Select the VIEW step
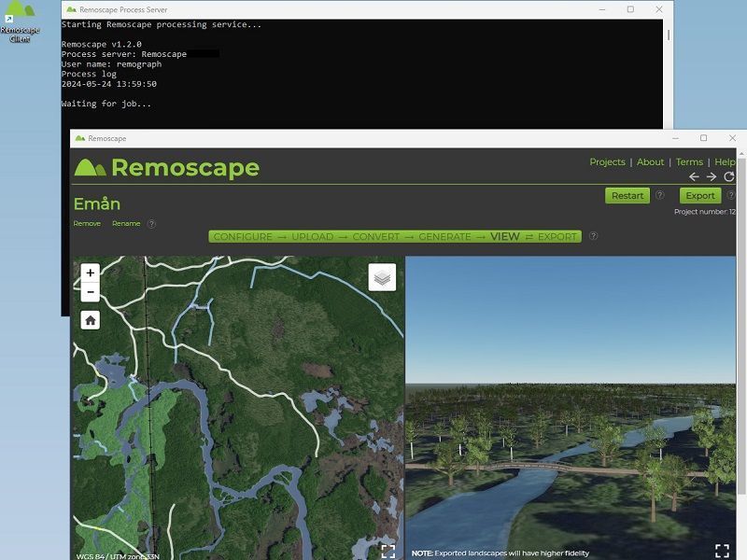 [x=504, y=237]
